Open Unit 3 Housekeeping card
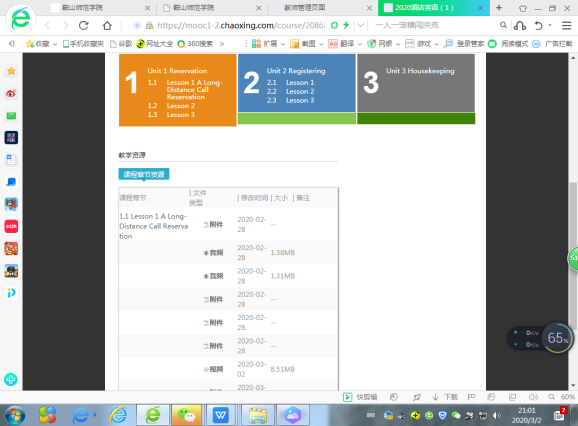The image size is (578, 426). click(x=416, y=83)
